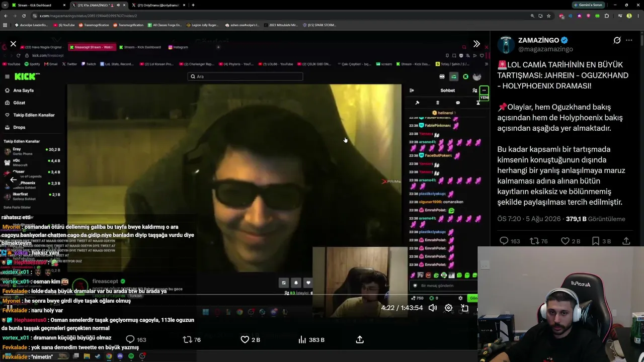Image resolution: width=644 pixels, height=362 pixels.
Task: Bookmark the post in the side panel
Action: 596,241
